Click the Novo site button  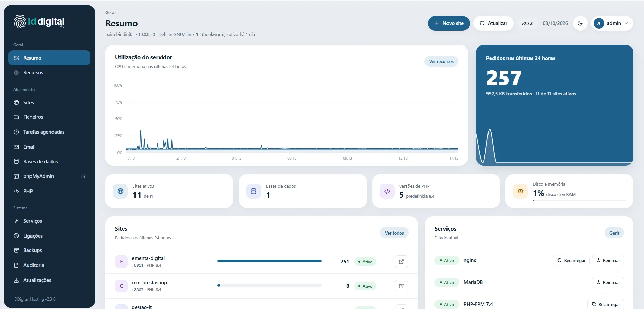(x=449, y=23)
